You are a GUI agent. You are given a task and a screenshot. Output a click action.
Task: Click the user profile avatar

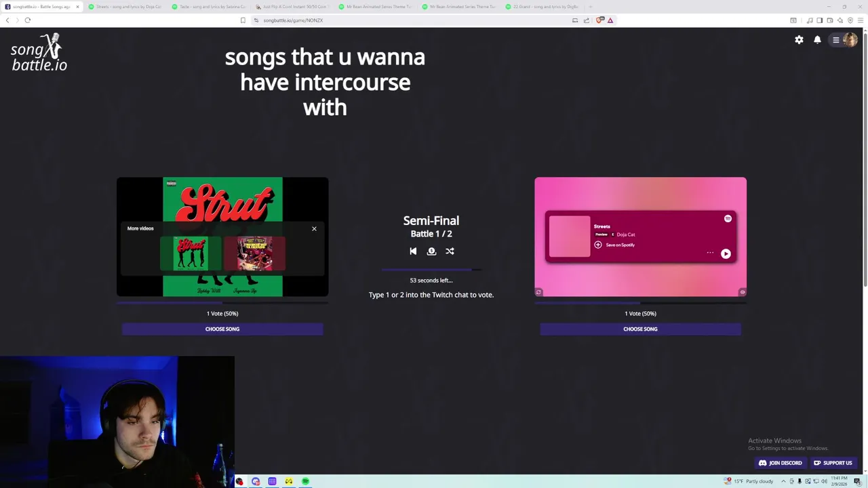[x=850, y=40]
